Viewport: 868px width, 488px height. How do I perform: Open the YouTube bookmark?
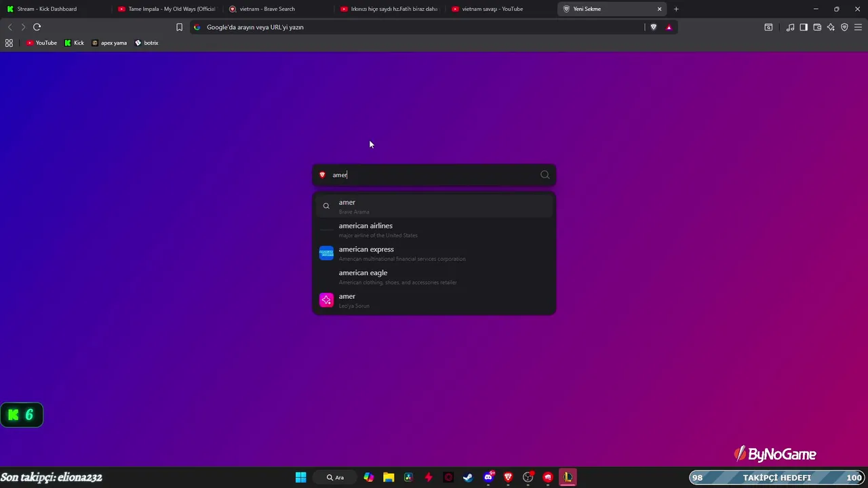click(41, 43)
